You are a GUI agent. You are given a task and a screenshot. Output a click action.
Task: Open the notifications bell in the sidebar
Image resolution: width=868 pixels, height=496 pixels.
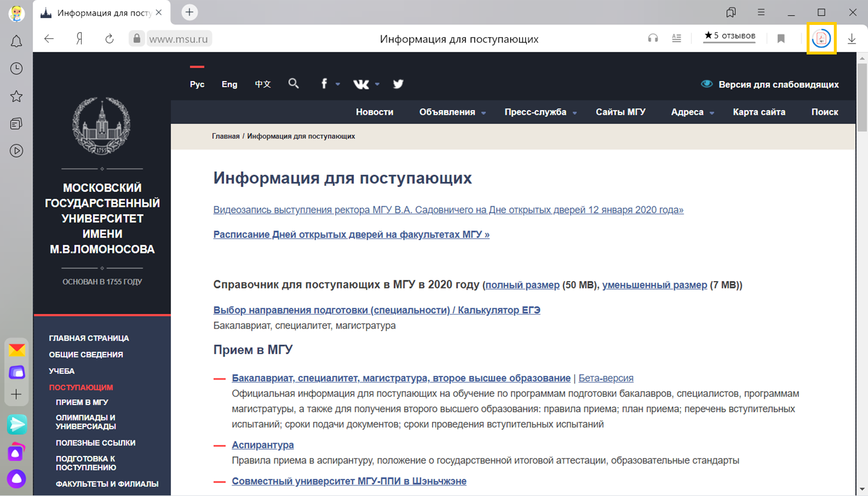16,41
